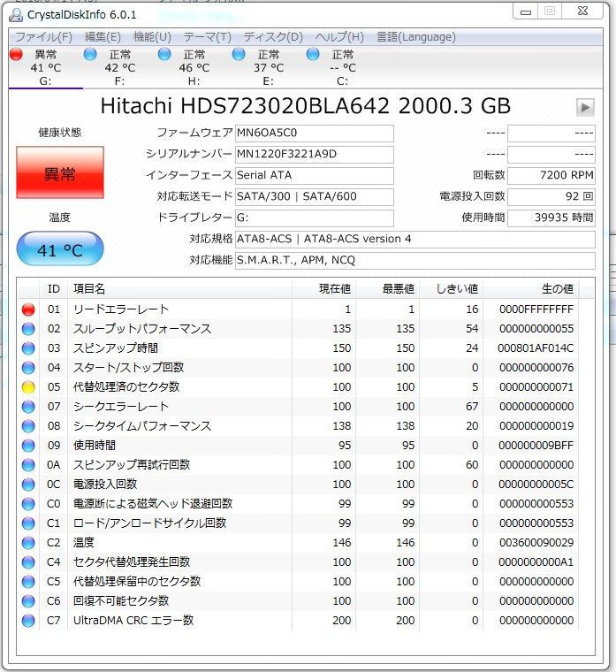The image size is (616, 672).
Task: Click the blue status icon for drive F:
Action: (90, 55)
